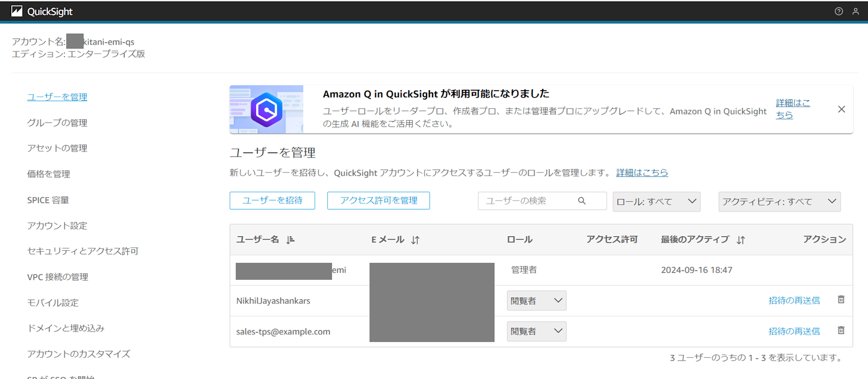Click the 2024-09-16 18:47 last active cell
Viewport: 868px width, 379px height.
tap(697, 270)
